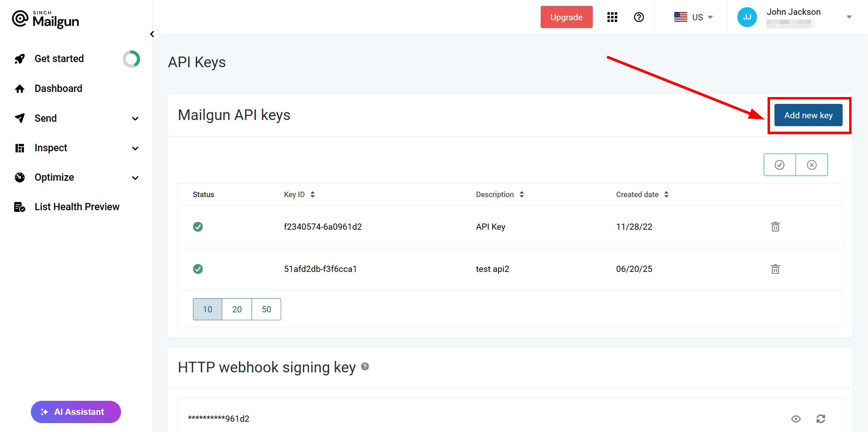Click the JJ user avatar
Image resolution: width=868 pixels, height=432 pixels.
pos(747,17)
